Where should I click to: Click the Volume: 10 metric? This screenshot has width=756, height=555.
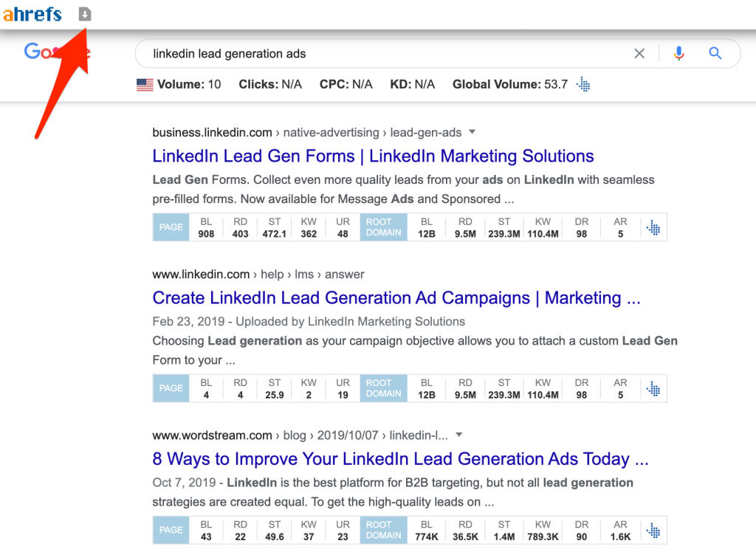188,84
